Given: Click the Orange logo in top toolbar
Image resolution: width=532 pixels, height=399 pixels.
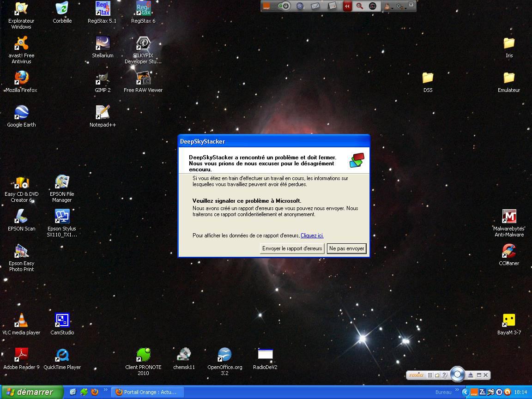Looking at the screenshot, I should point(267,6).
